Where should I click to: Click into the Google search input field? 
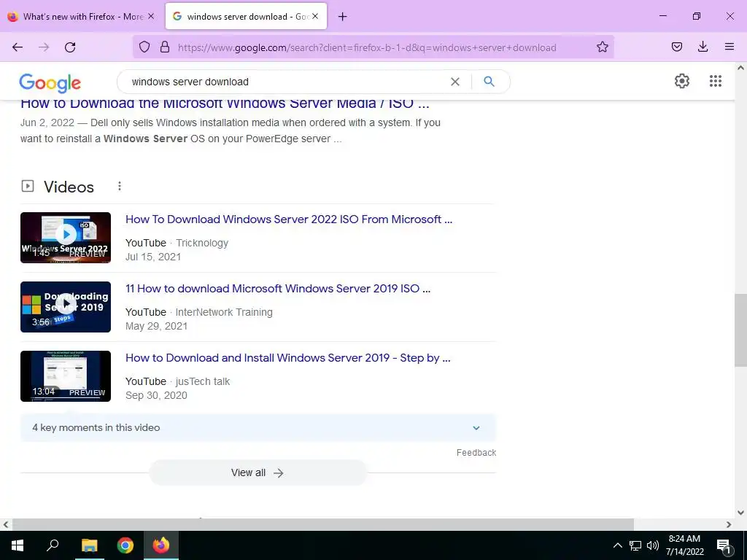[x=286, y=82]
